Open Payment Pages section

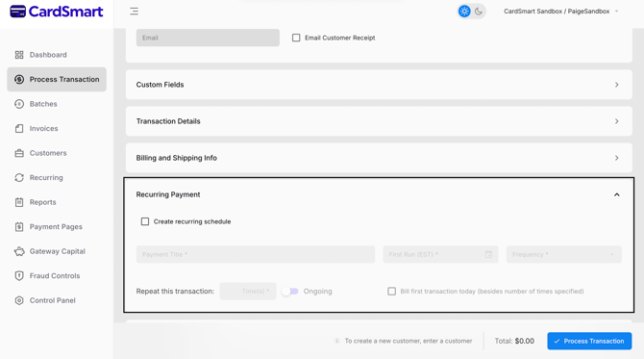(x=56, y=226)
